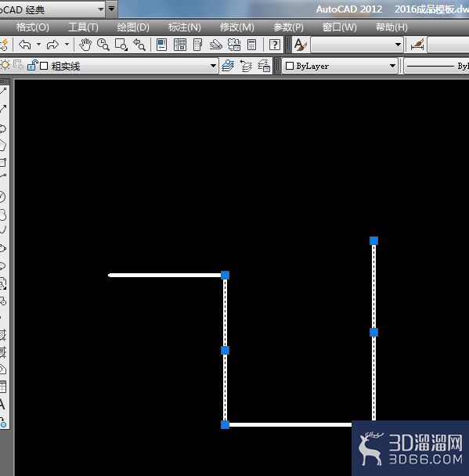
Task: Click Zoom Previous icon
Action: pos(139,45)
